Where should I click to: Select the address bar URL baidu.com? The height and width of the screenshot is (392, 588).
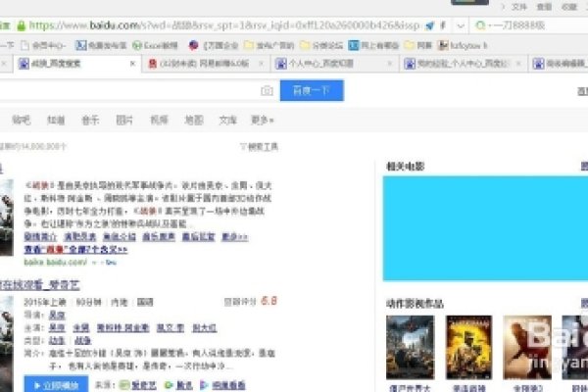click(x=223, y=25)
